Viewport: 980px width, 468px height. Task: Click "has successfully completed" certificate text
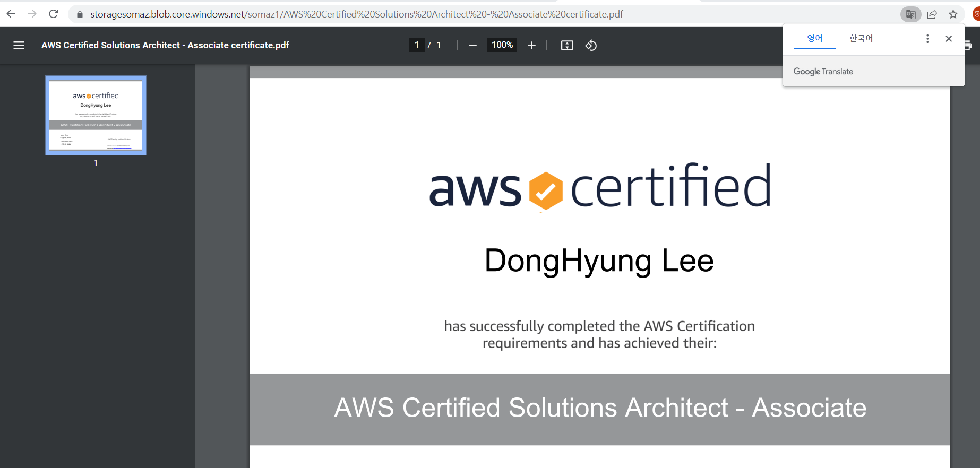coord(599,334)
